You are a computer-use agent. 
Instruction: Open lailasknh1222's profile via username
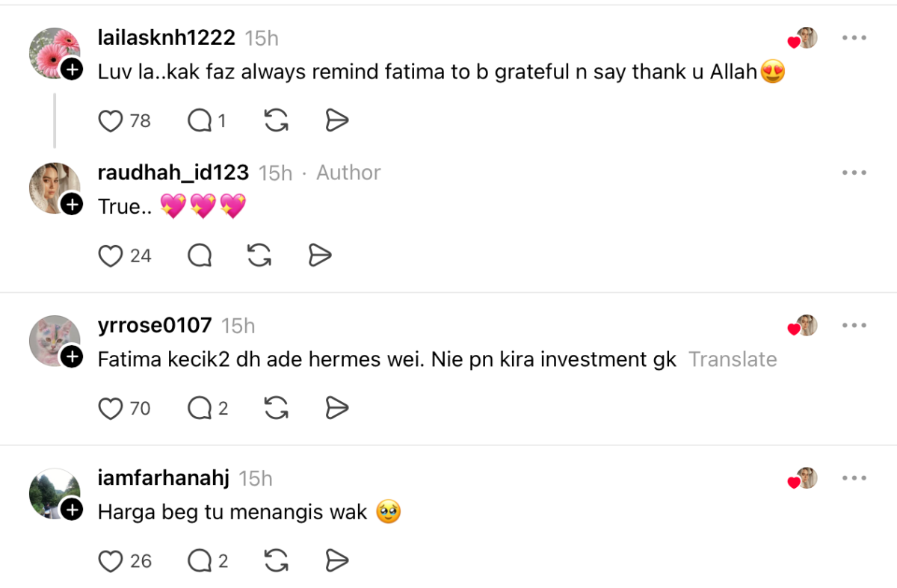166,37
